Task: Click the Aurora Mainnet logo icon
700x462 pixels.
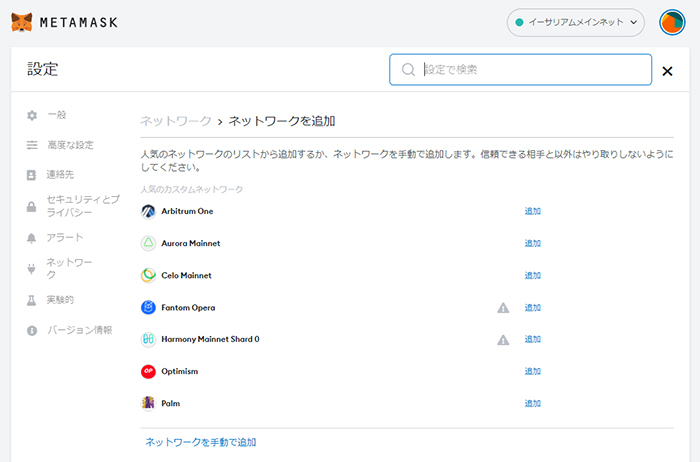Action: click(x=148, y=243)
